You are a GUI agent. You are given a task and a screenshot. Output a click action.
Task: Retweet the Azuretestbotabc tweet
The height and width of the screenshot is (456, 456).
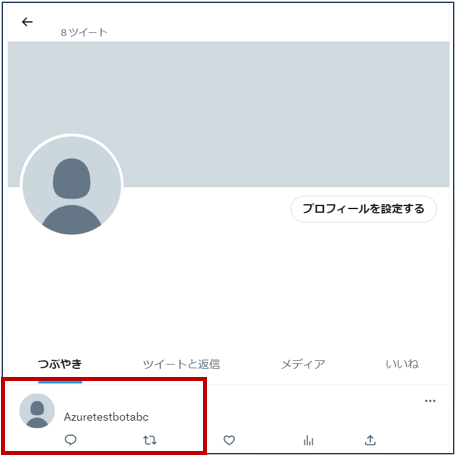[x=150, y=440]
